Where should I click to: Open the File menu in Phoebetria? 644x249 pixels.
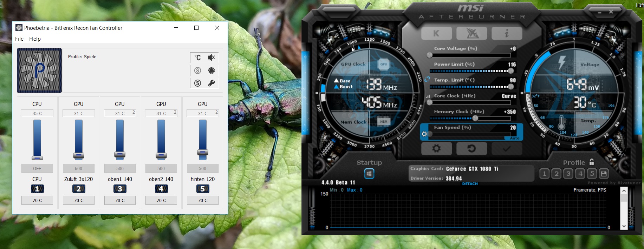tap(19, 39)
